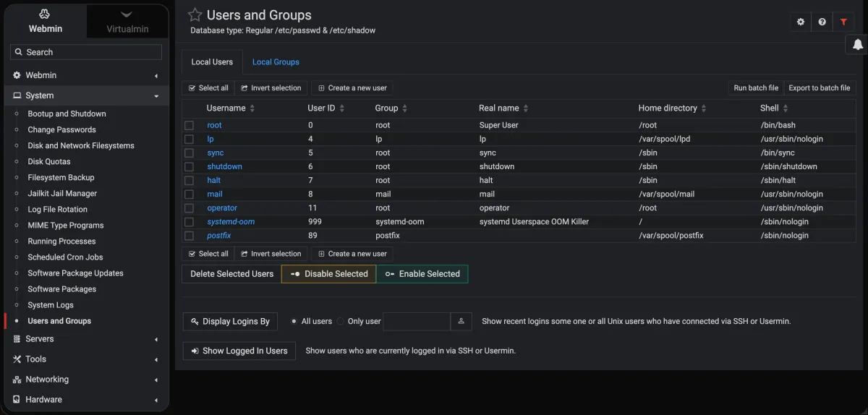
Task: Sort by User ID column arrows
Action: [341, 108]
